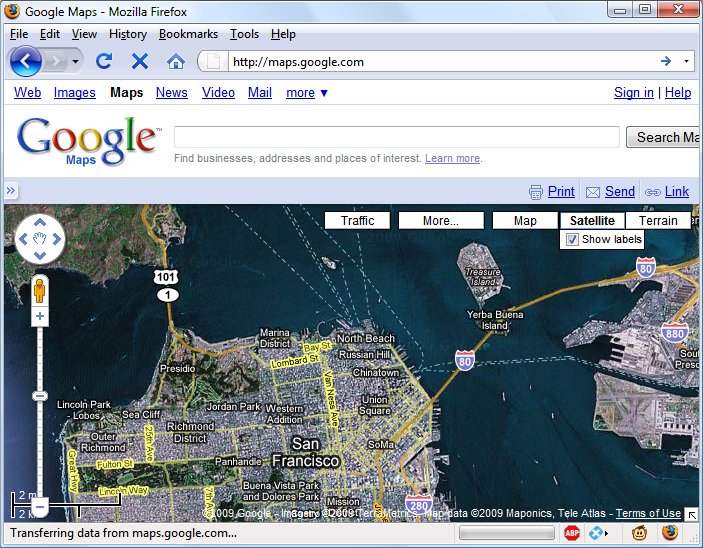Click the chain link icon
Image resolution: width=703 pixels, height=548 pixels.
(x=652, y=192)
